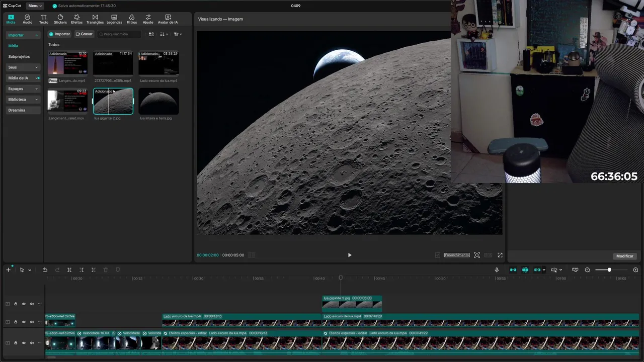Click the timeline display settings icon

tap(576, 270)
